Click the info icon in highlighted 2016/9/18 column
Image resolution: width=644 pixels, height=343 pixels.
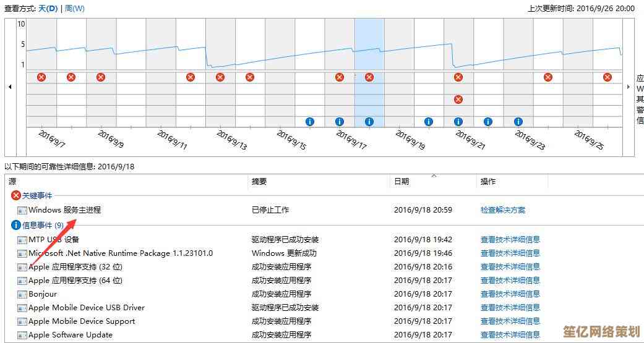click(x=369, y=122)
